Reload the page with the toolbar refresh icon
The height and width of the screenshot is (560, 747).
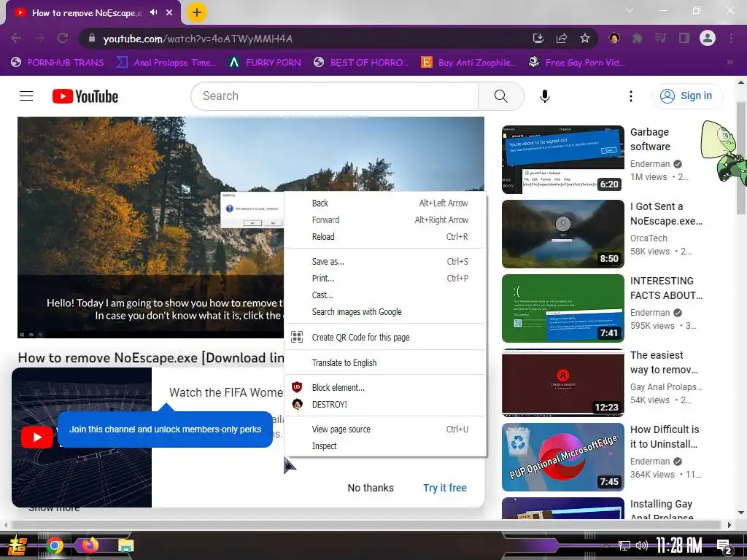63,38
